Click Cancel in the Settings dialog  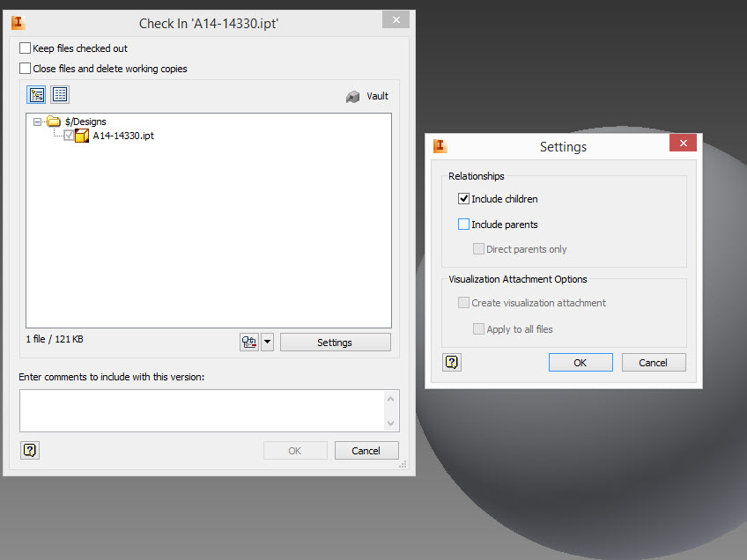653,363
